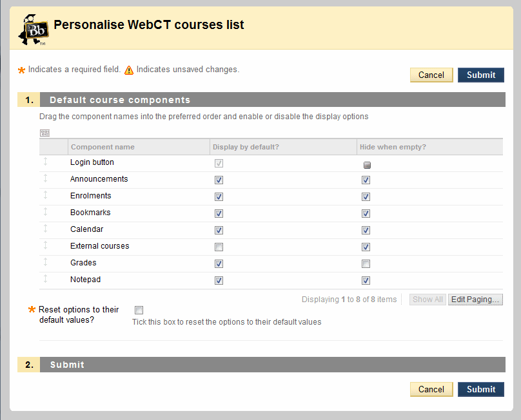Click the keyboard reorder icon above the table
The height and width of the screenshot is (420, 521).
tap(44, 133)
